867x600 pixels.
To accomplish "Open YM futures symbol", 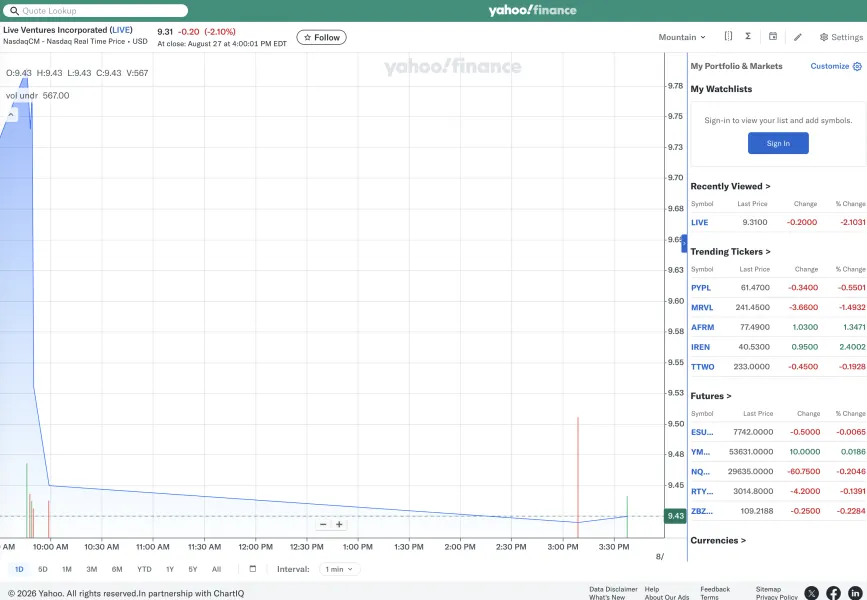I will click(700, 452).
